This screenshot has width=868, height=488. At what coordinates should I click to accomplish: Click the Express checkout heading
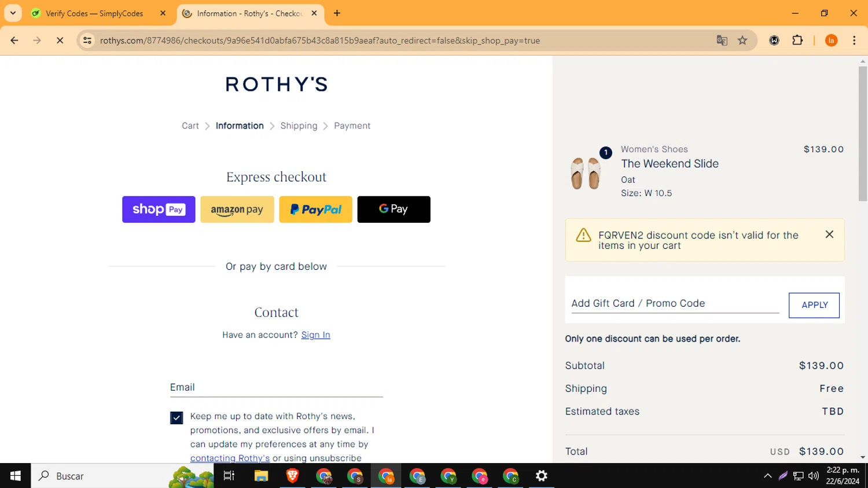277,177
